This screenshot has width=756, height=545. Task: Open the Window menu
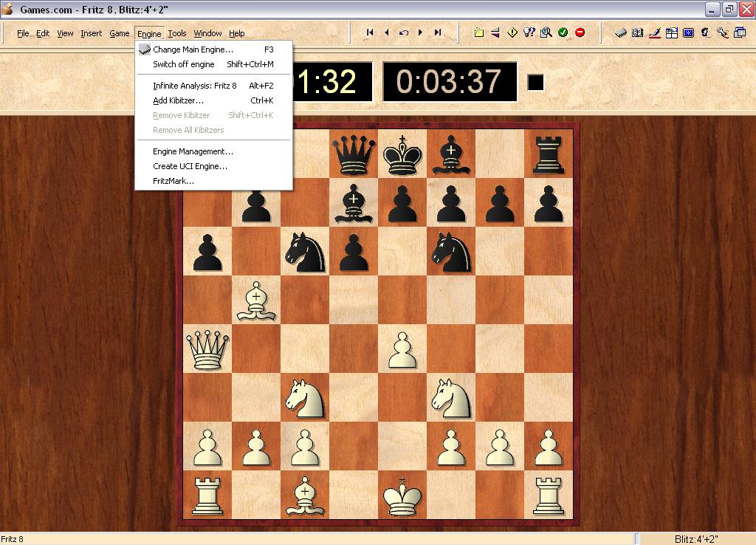207,33
